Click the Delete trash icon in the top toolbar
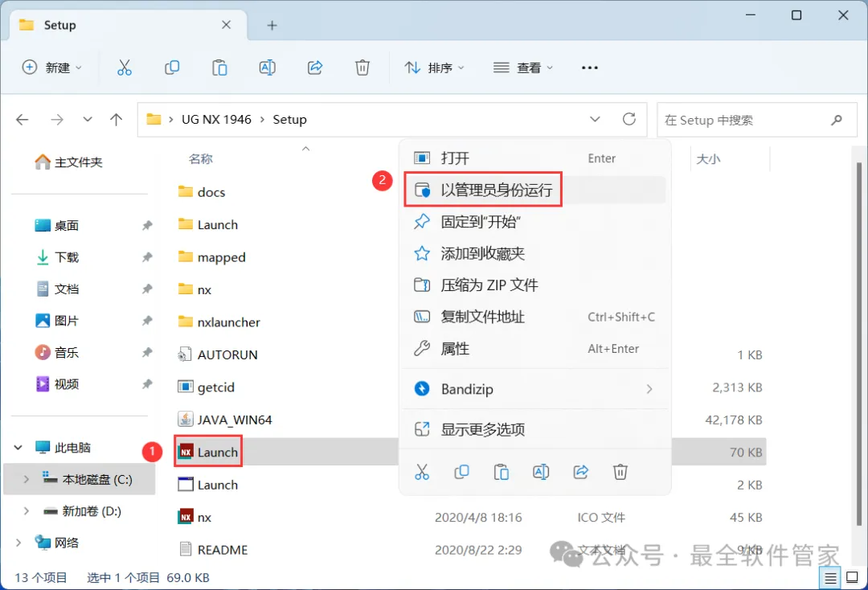 [x=362, y=68]
